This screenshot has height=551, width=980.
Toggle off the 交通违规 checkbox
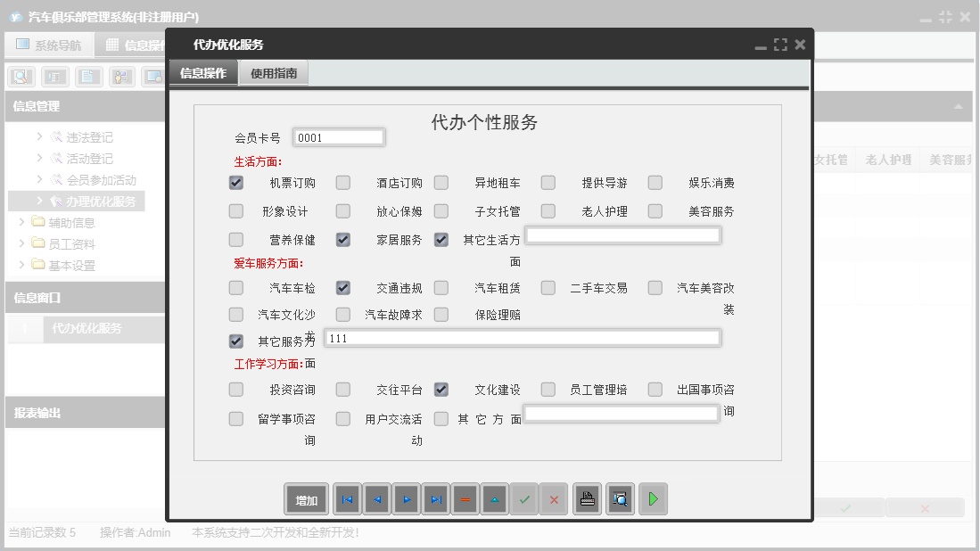pos(342,288)
